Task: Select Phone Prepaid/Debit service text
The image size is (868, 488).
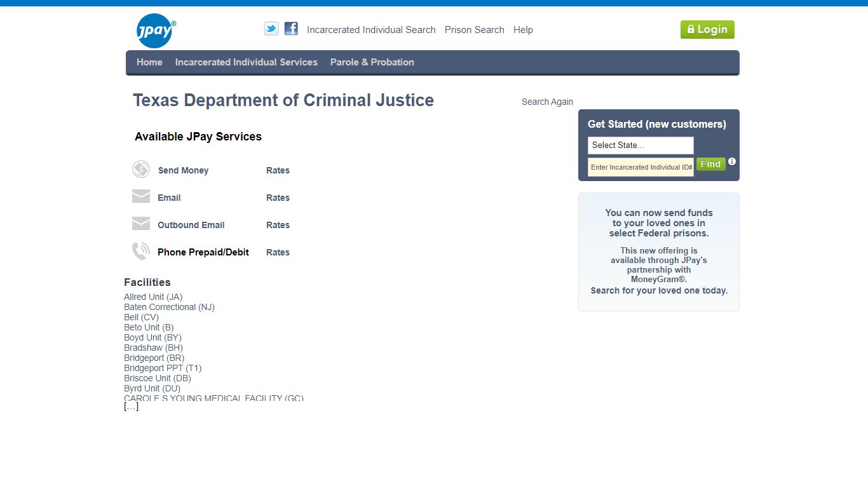Action: (x=203, y=252)
